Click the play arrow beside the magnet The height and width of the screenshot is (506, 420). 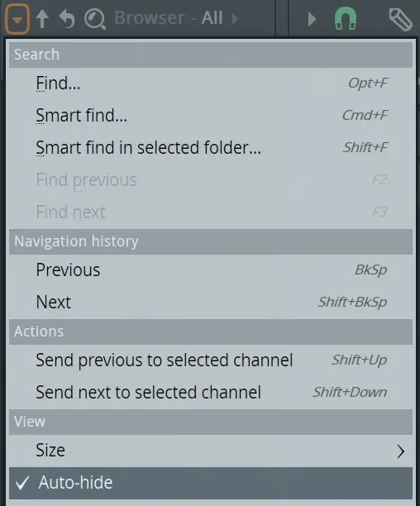click(312, 19)
